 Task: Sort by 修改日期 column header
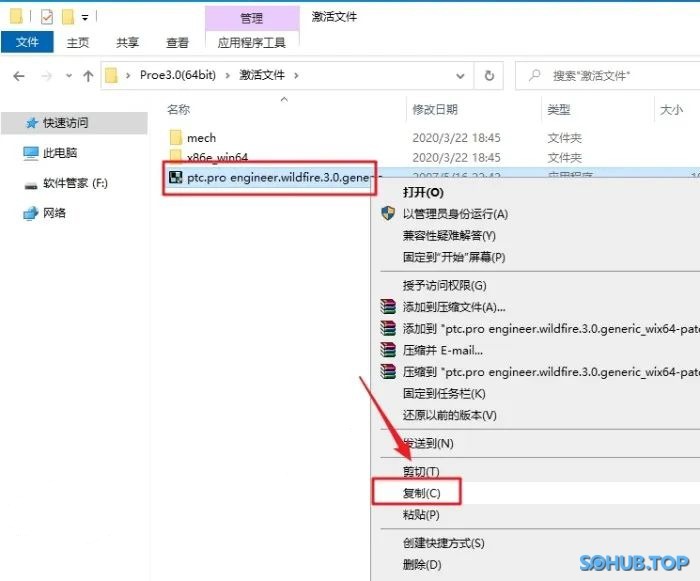[x=435, y=109]
